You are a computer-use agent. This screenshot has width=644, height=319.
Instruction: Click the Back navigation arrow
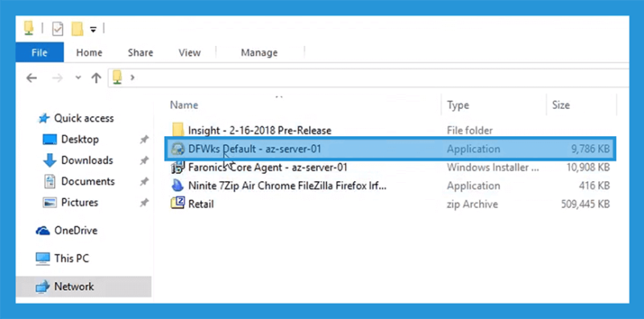[31, 78]
